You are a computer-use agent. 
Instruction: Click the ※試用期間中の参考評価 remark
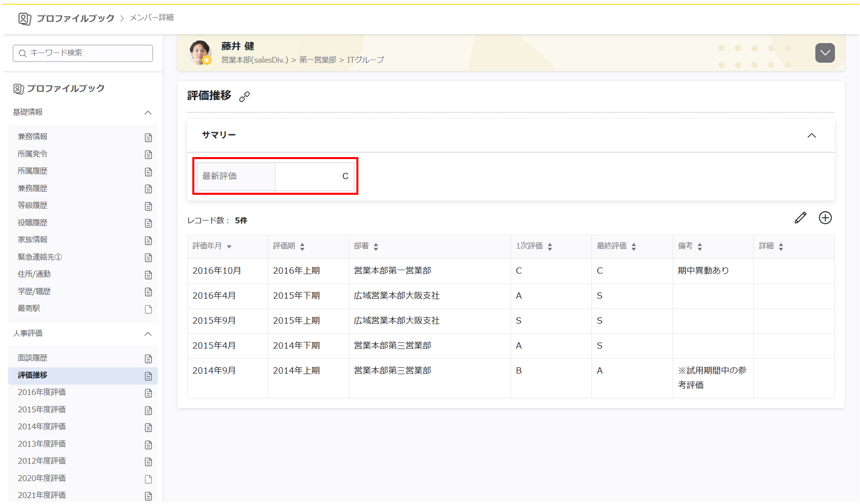point(712,378)
